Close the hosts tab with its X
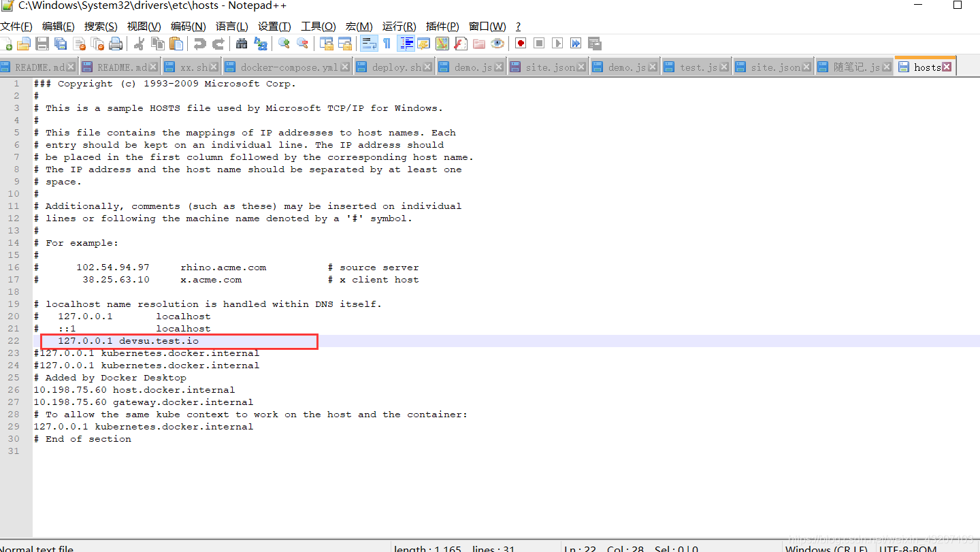This screenshot has height=552, width=980. [947, 67]
